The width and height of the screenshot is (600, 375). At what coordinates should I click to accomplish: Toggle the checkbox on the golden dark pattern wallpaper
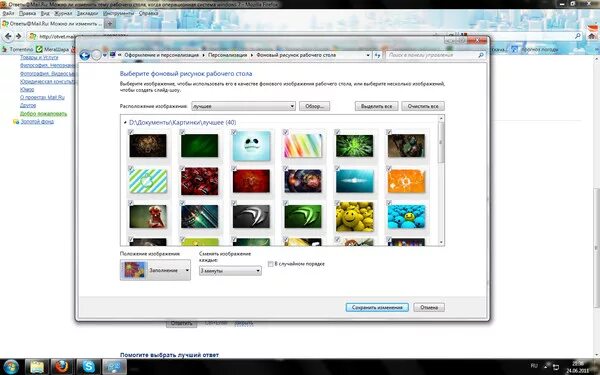click(x=130, y=132)
